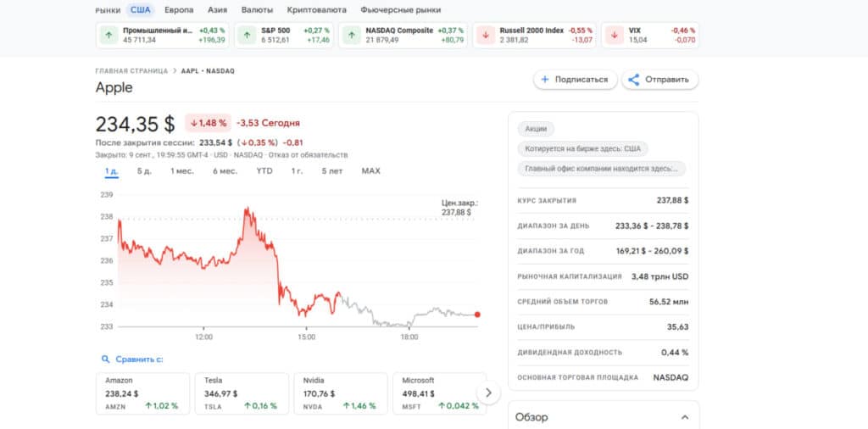The height and width of the screenshot is (429, 868).
Task: Switch to the США markets tab
Action: tap(141, 10)
